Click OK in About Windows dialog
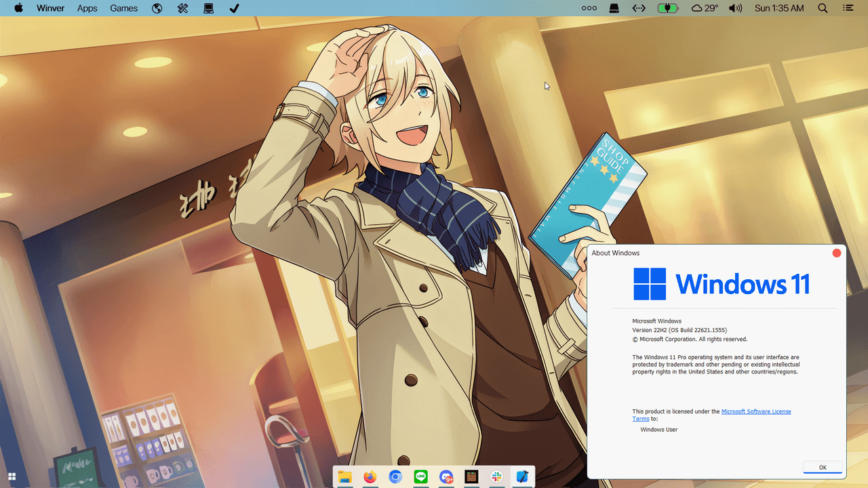This screenshot has width=868, height=488. click(822, 468)
